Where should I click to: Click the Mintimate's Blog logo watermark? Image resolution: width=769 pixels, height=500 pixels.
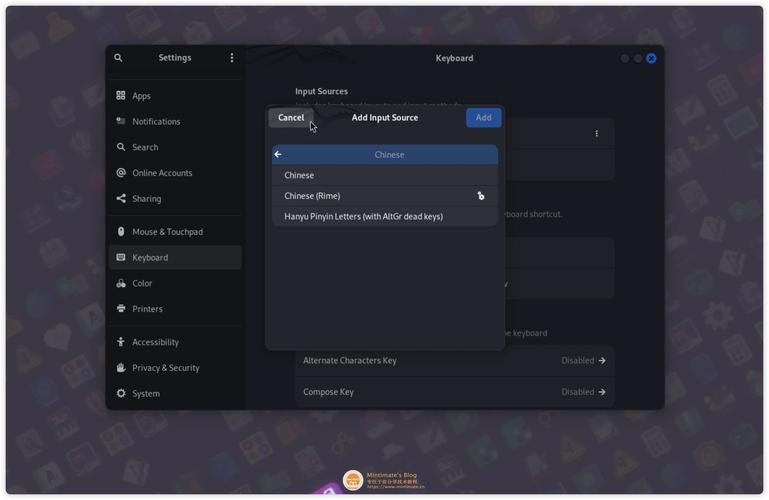tap(353, 481)
